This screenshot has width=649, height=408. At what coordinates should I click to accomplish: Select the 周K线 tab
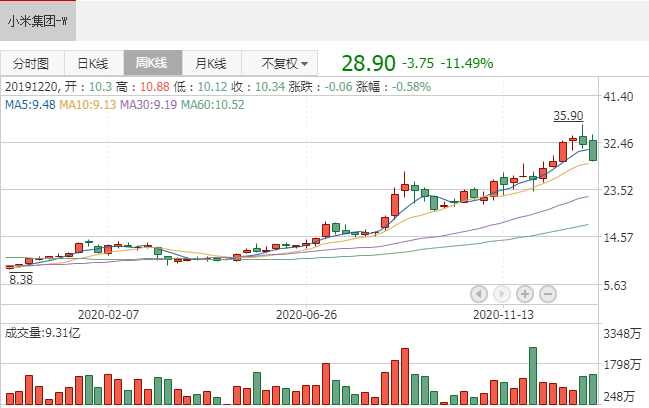pos(152,62)
